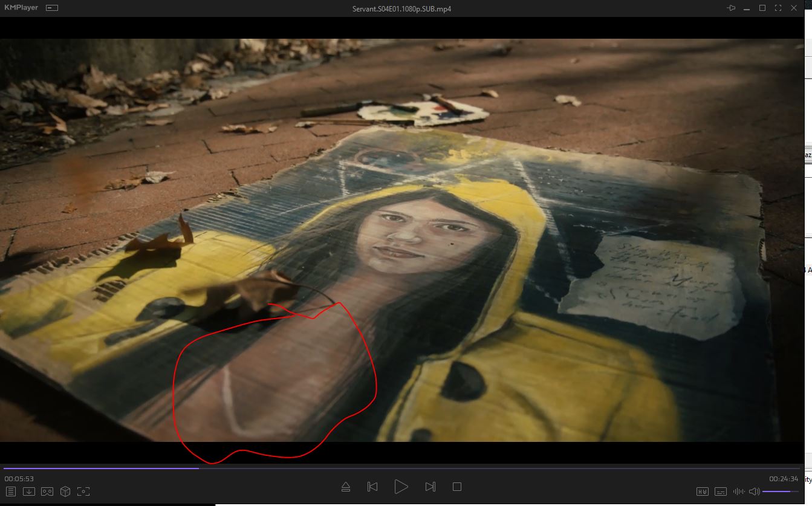Enter fullscreen from the title bar
Viewport: 812px width, 506px height.
click(778, 8)
